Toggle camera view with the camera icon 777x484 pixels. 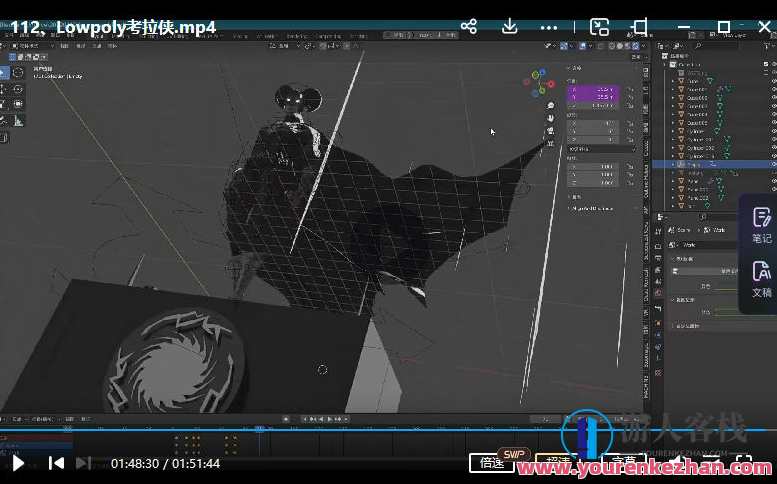click(551, 130)
